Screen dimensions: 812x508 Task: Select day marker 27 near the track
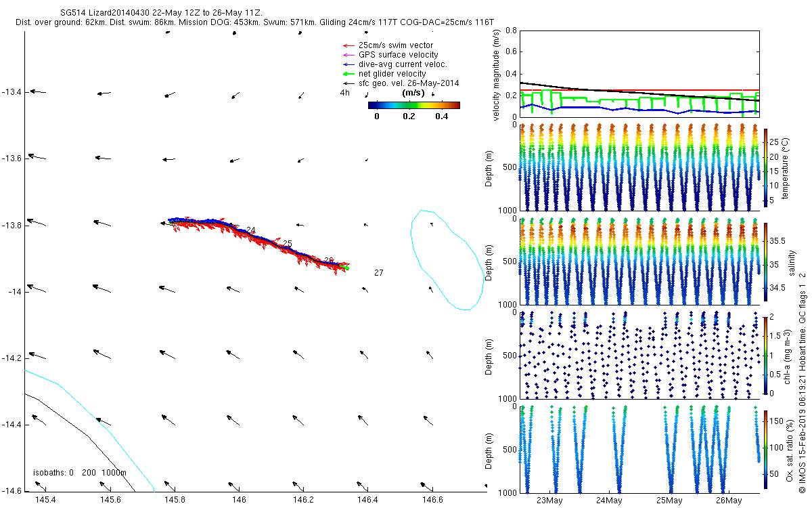[x=378, y=273]
